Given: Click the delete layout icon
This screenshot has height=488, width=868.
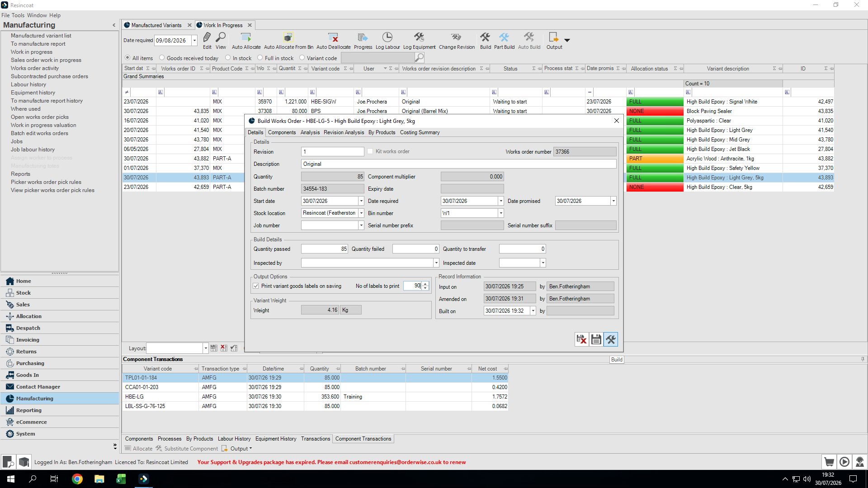Looking at the screenshot, I should tap(224, 348).
